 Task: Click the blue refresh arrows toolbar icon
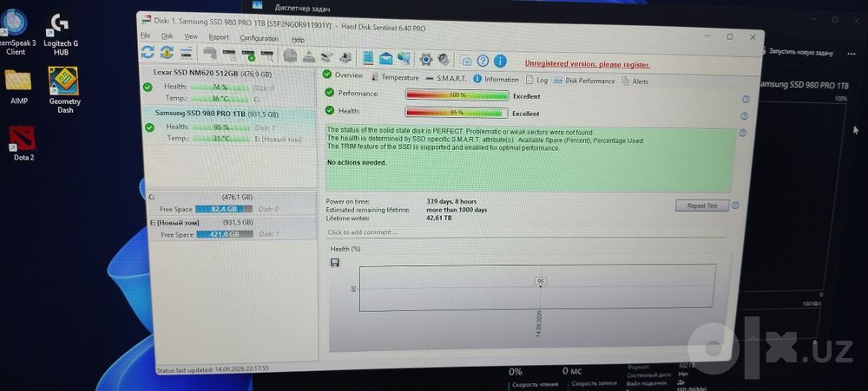point(148,52)
